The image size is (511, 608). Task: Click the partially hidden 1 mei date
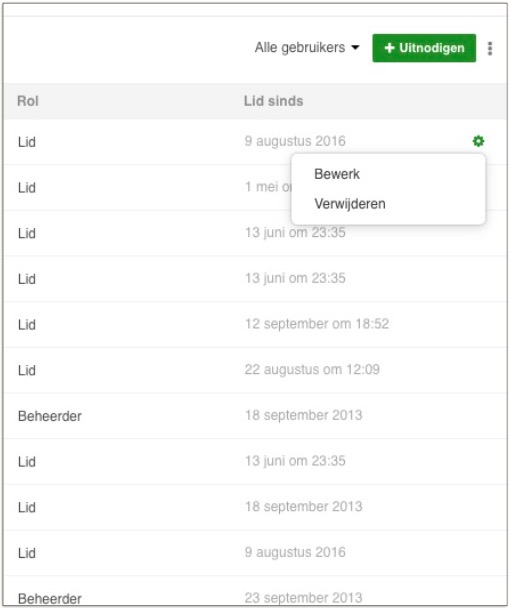[268, 187]
